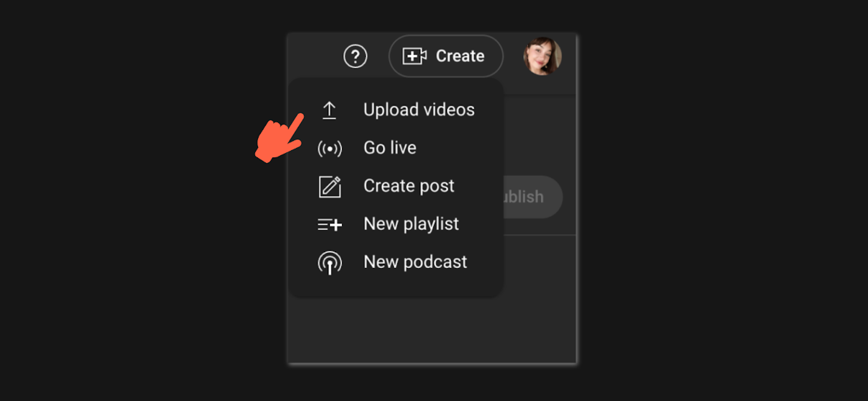Open the help question mark icon
The height and width of the screenshot is (401, 868).
click(x=355, y=56)
